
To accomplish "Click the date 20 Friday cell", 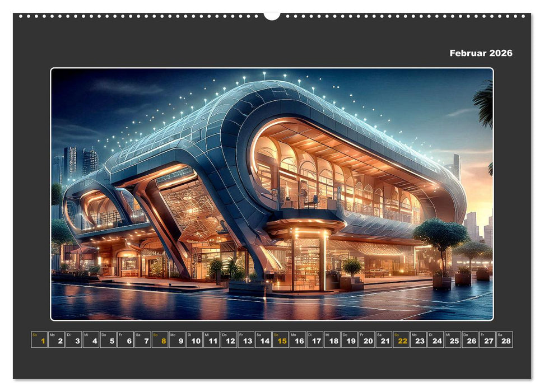I will [x=368, y=340].
